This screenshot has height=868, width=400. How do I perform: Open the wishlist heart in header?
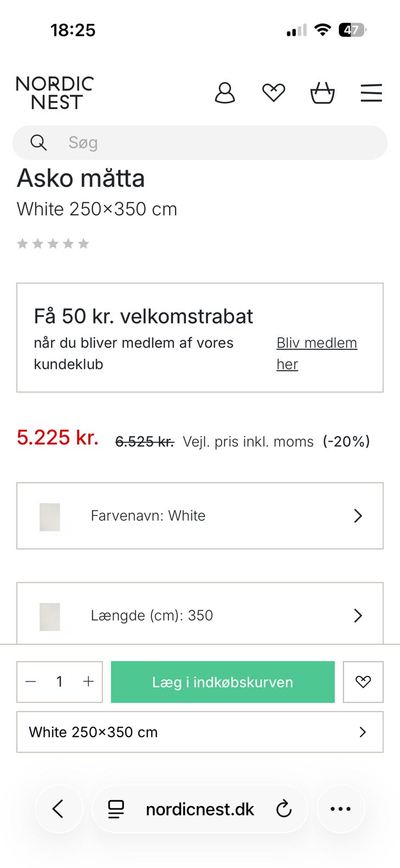(273, 93)
